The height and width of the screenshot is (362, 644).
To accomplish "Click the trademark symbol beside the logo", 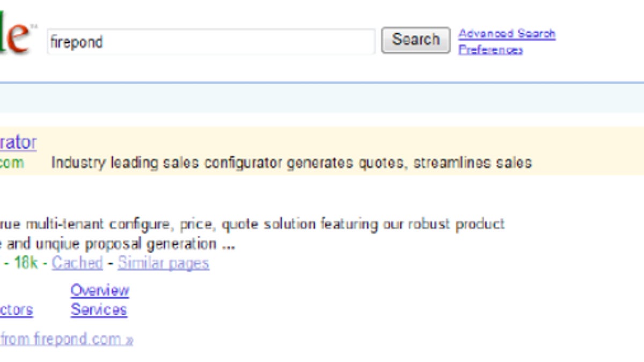I will (33, 26).
